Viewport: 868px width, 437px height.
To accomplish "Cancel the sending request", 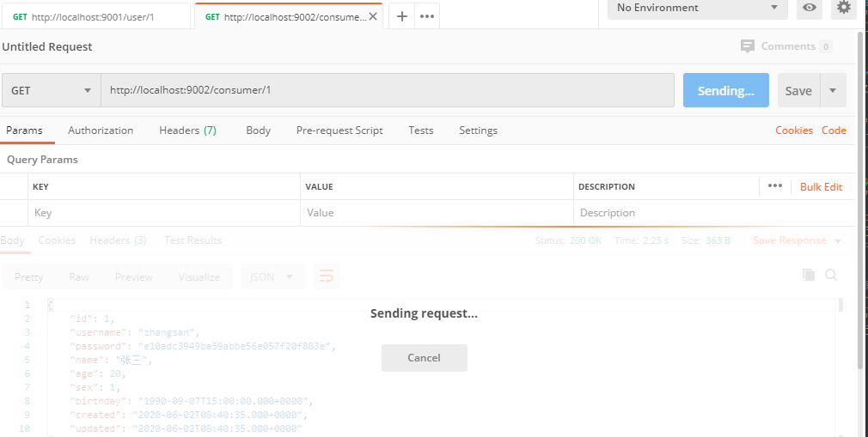I will [424, 358].
